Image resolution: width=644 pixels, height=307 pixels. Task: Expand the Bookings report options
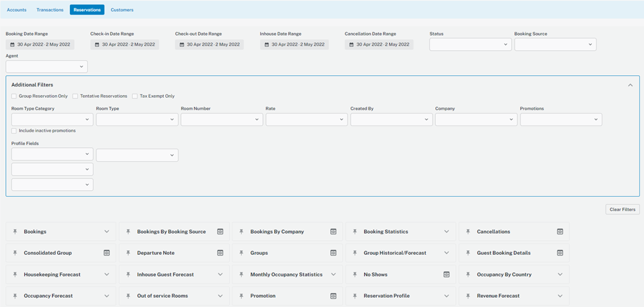click(x=107, y=232)
